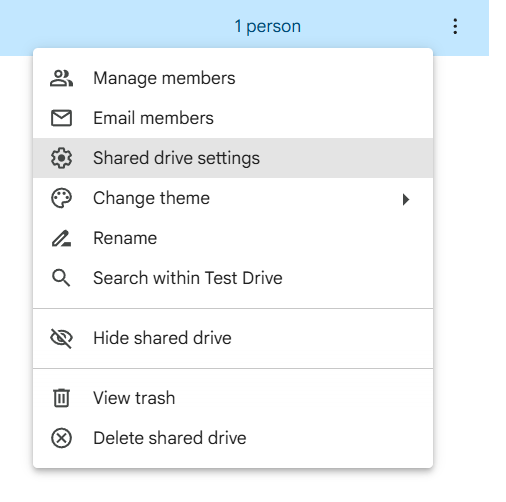Choose Rename from the menu
506x502 pixels.
(233, 238)
